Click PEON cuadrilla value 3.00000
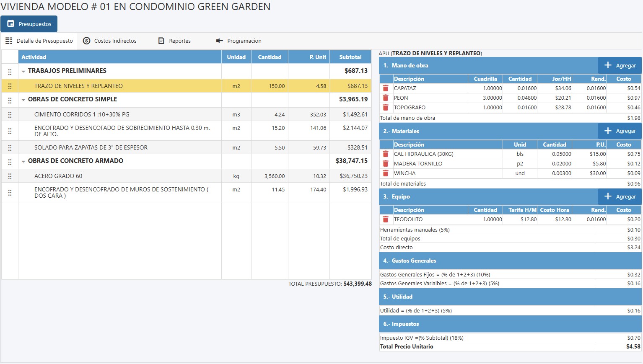643x364 pixels. [485, 98]
